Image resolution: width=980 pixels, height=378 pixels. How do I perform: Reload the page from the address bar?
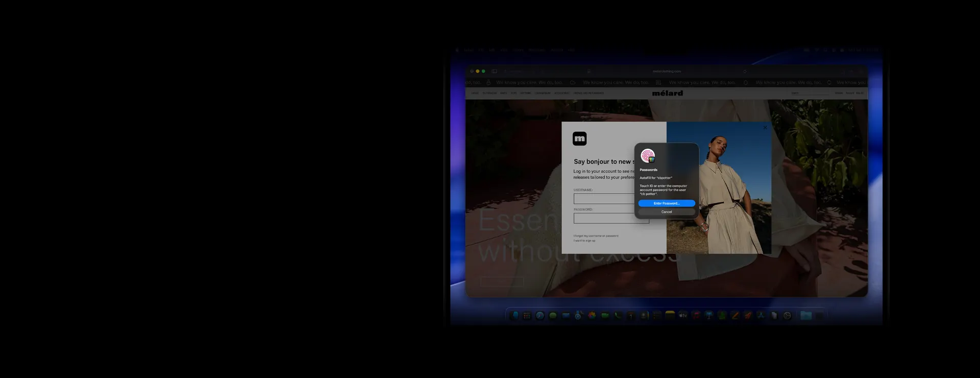point(745,71)
